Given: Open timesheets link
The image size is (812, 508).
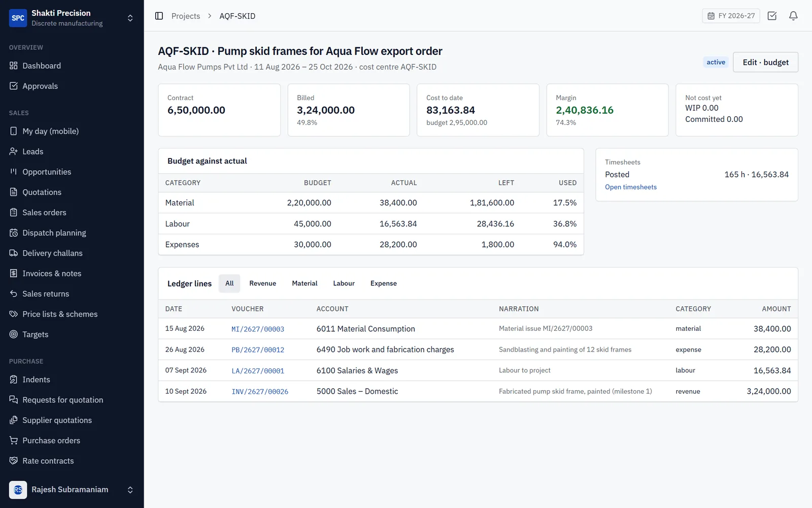Looking at the screenshot, I should click(631, 187).
